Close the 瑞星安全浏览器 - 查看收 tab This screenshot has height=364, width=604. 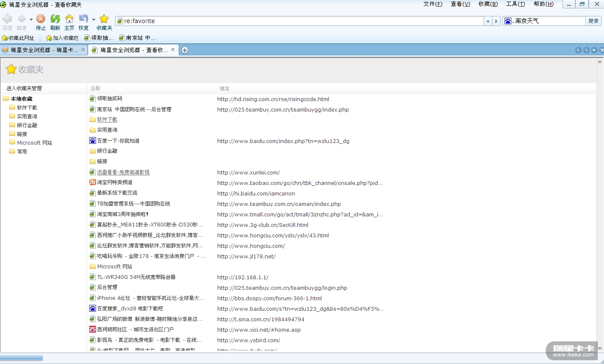click(x=173, y=49)
